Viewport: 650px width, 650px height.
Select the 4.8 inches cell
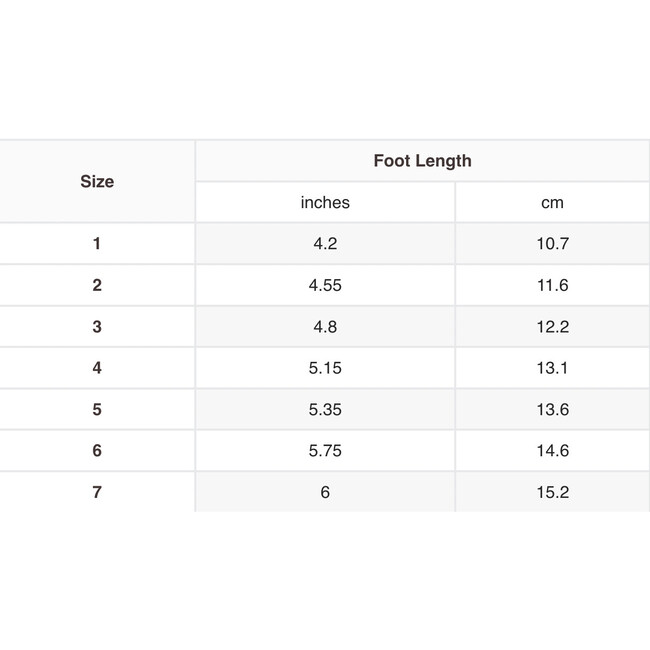click(325, 327)
